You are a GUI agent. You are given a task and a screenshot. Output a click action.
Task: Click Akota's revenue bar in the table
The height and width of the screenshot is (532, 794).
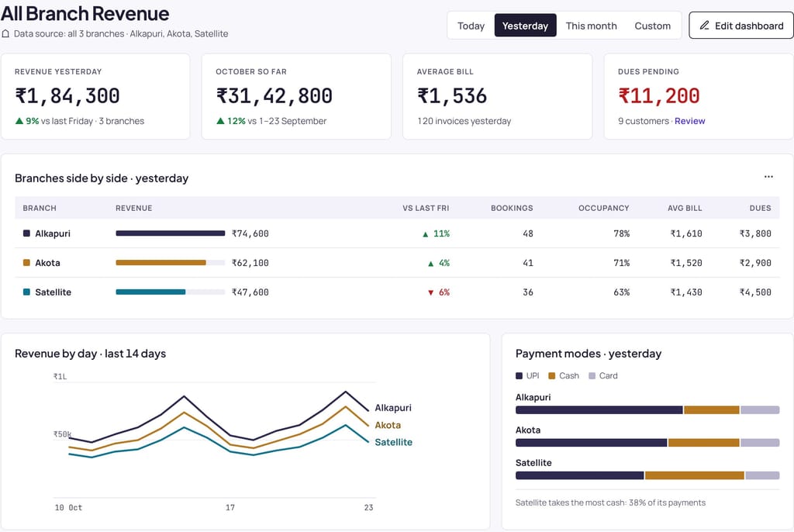170,263
